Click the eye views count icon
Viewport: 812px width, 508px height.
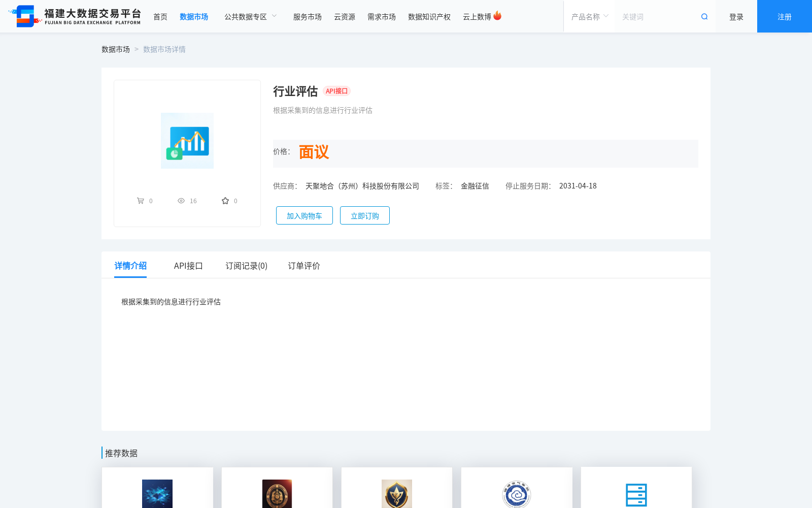pos(181,201)
